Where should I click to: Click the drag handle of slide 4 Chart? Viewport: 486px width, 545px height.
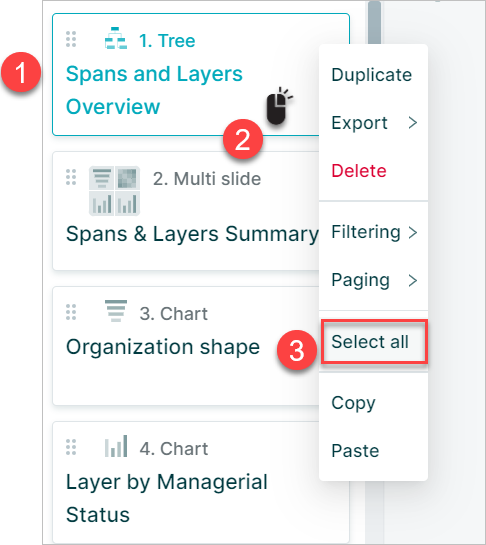pos(71,447)
